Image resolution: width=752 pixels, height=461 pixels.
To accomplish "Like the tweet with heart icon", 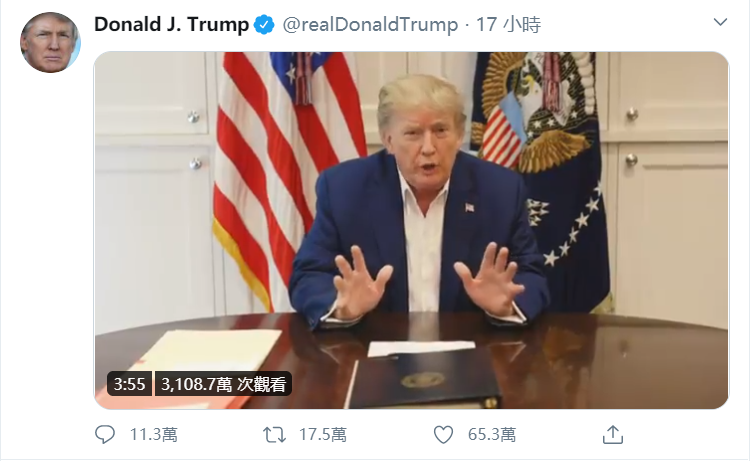I will click(443, 435).
